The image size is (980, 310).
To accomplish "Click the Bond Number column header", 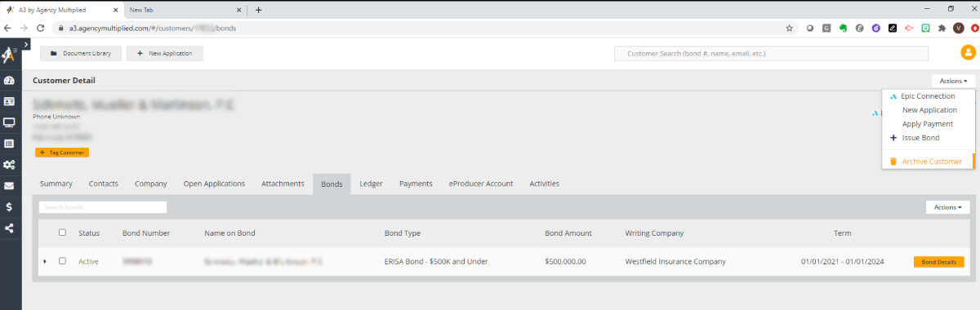I will click(x=146, y=232).
